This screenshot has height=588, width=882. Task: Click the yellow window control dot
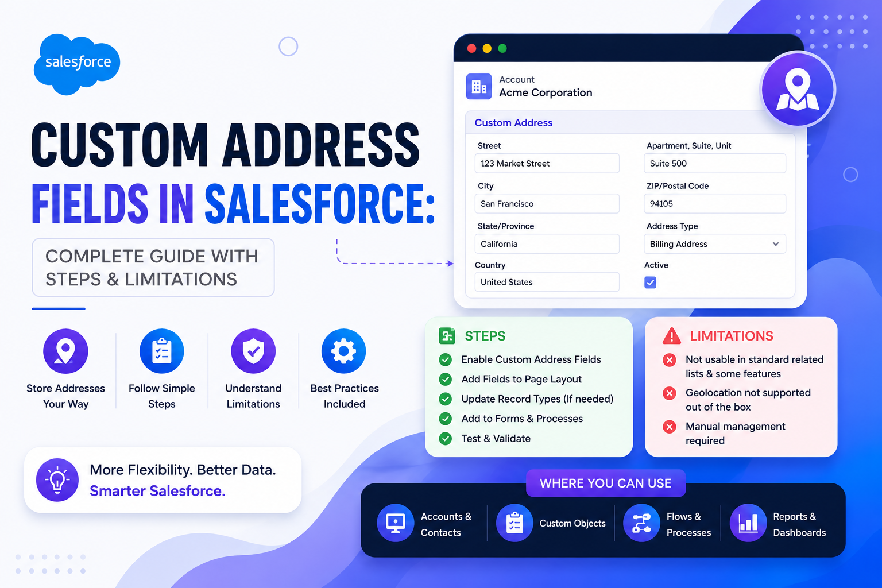487,48
